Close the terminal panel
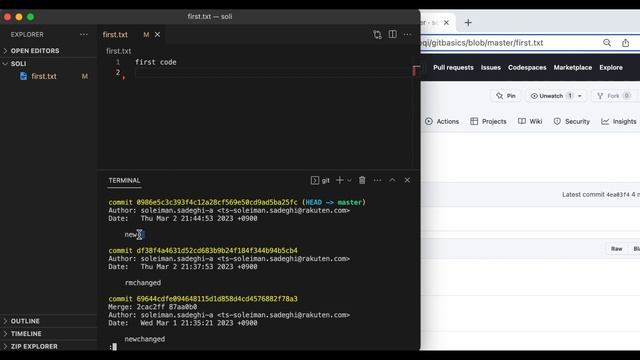The image size is (640, 360). pyautogui.click(x=407, y=180)
